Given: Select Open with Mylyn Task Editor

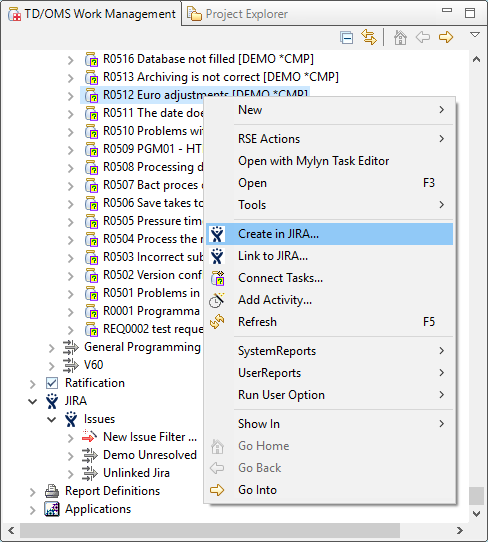Looking at the screenshot, I should pyautogui.click(x=313, y=161).
